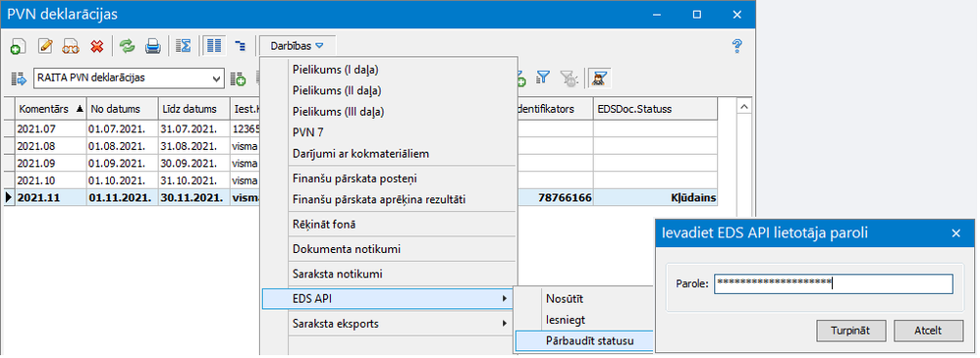Choose Rēķināt fonā menu item
980x358 pixels.
(324, 224)
